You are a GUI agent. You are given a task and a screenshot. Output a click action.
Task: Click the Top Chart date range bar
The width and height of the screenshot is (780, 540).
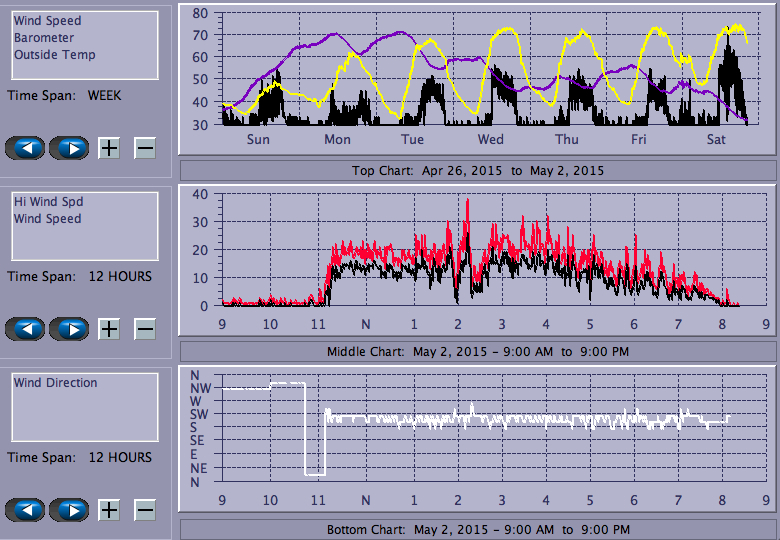click(477, 171)
